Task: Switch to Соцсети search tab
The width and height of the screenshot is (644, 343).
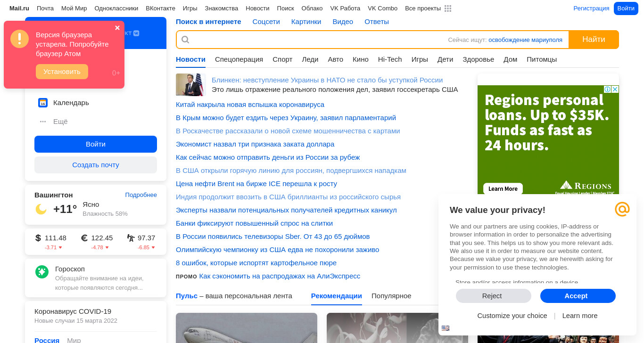Action: tap(266, 22)
